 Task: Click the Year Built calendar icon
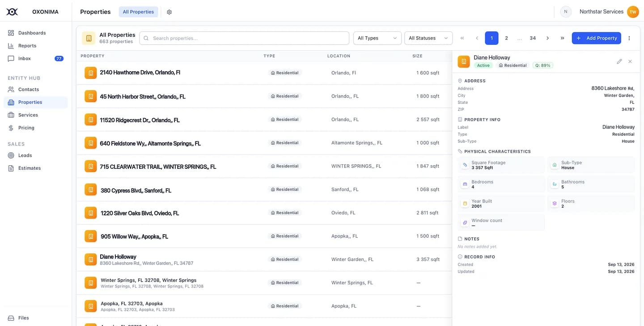(465, 203)
